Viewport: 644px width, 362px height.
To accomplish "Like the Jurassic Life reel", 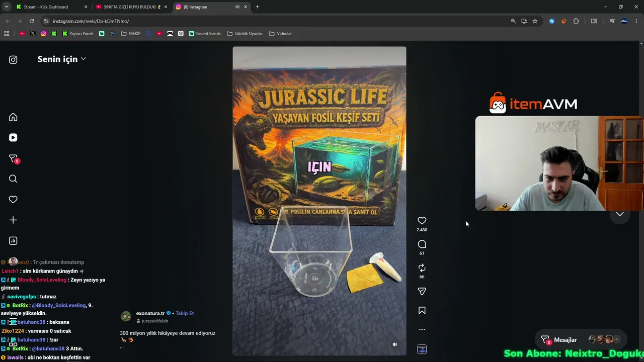I will click(422, 221).
